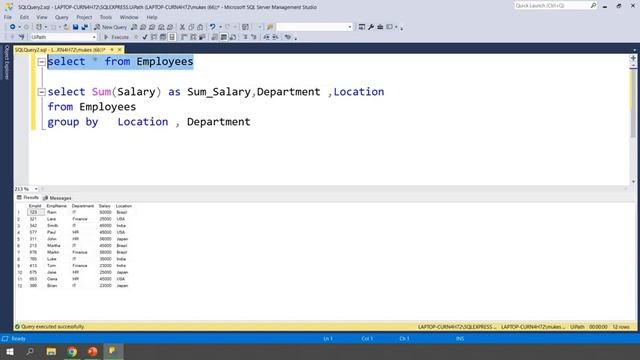640x360 pixels.
Task: Click the navigate Back arrow icon
Action: click(13, 27)
